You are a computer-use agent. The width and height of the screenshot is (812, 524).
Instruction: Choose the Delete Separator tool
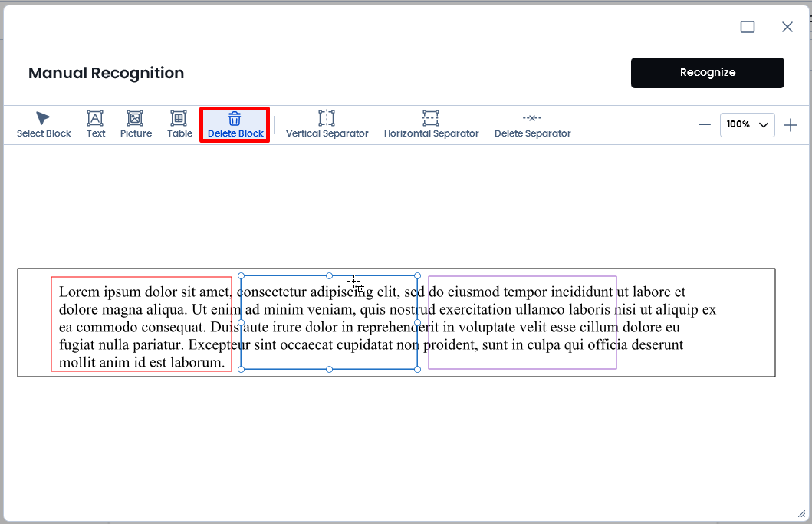pos(532,125)
